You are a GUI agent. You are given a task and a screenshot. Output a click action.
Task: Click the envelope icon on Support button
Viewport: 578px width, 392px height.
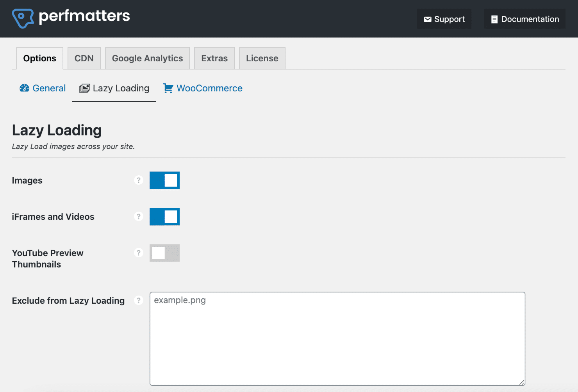point(428,18)
